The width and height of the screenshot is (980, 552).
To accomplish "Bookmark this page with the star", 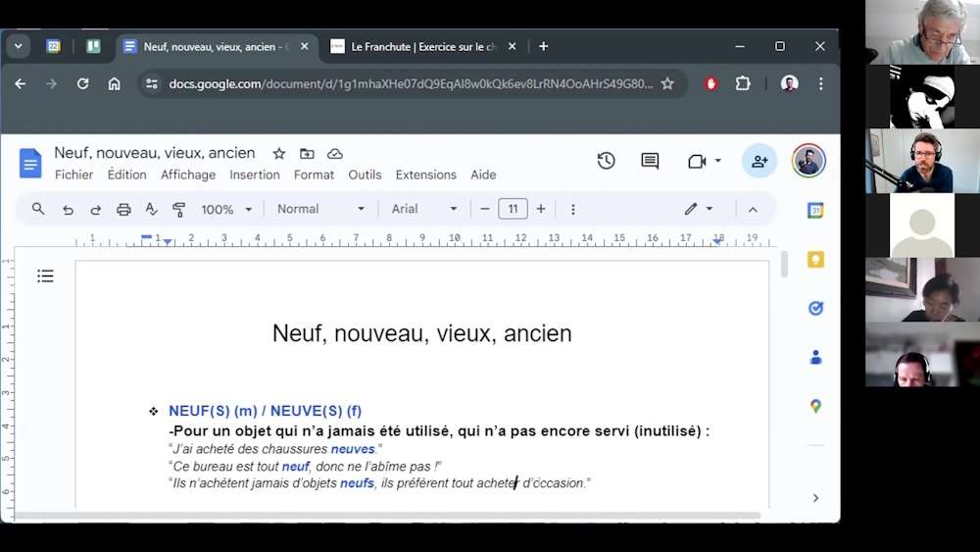I will click(667, 83).
